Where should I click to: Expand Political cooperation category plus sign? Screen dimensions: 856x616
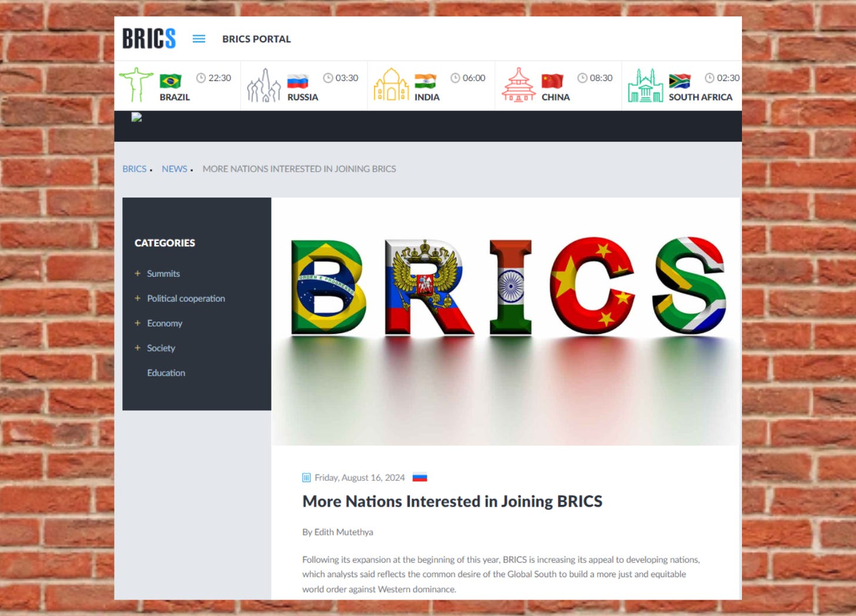(x=138, y=298)
